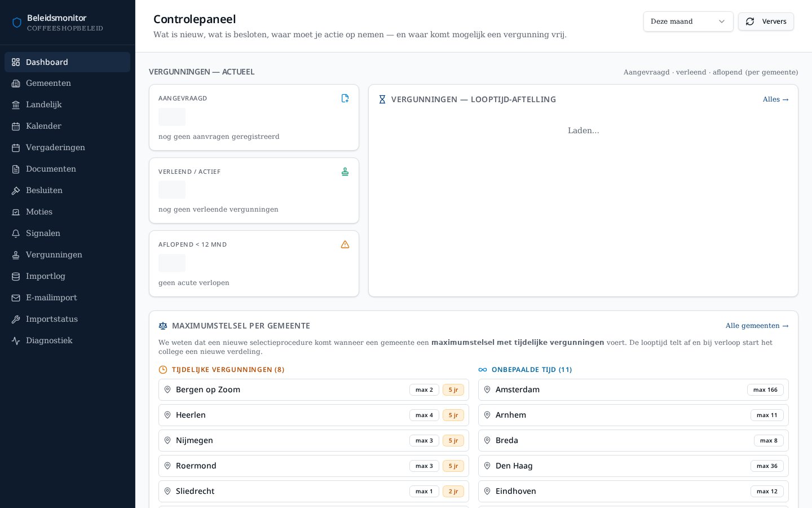Viewport: 812px width, 508px height.
Task: Click the Importlog database icon in sidebar
Action: (x=16, y=277)
